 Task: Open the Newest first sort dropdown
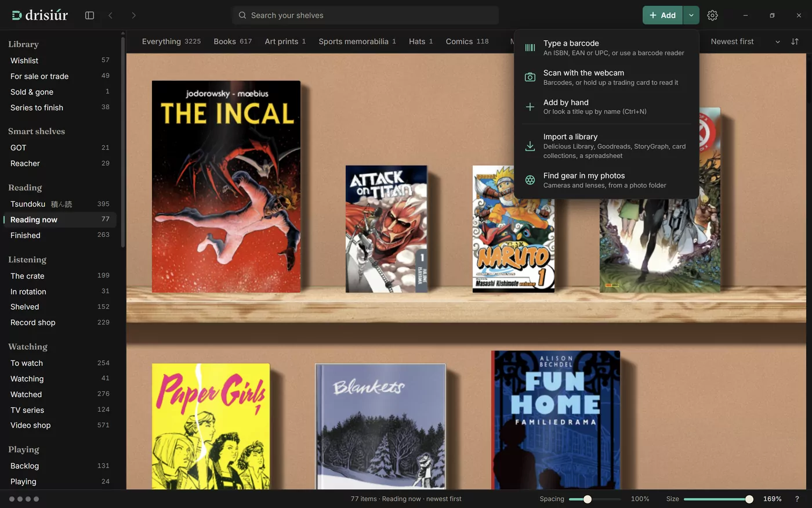tap(745, 41)
